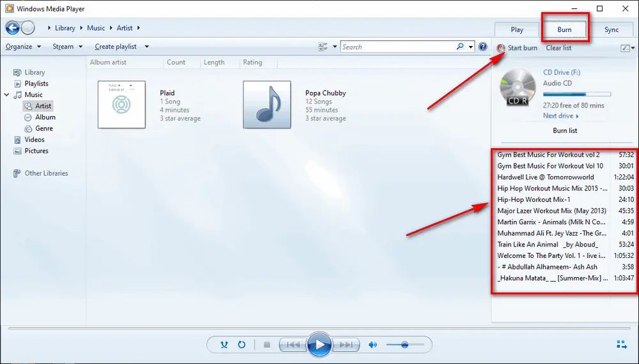Open Burn options dropdown arrow

(x=633, y=48)
